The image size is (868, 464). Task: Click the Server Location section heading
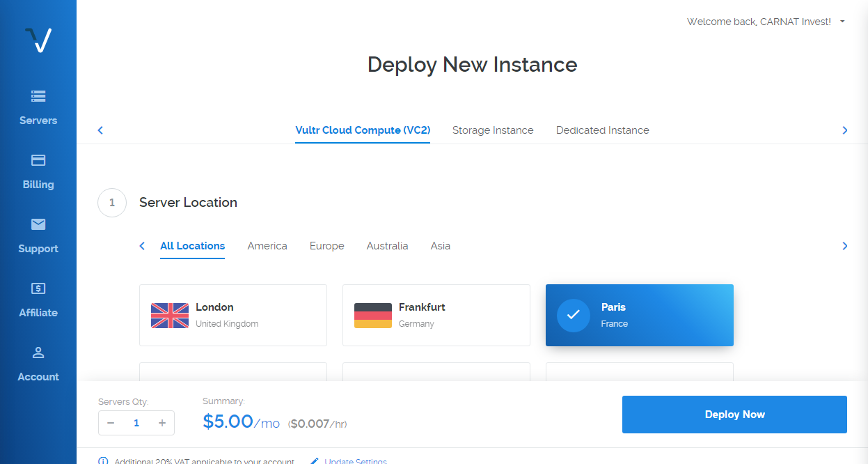click(188, 203)
